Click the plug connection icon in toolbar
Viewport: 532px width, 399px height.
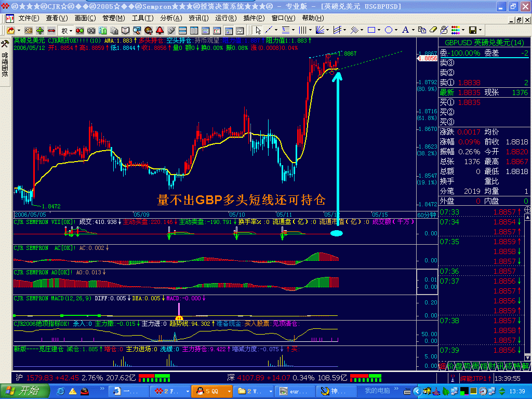[x=171, y=31]
